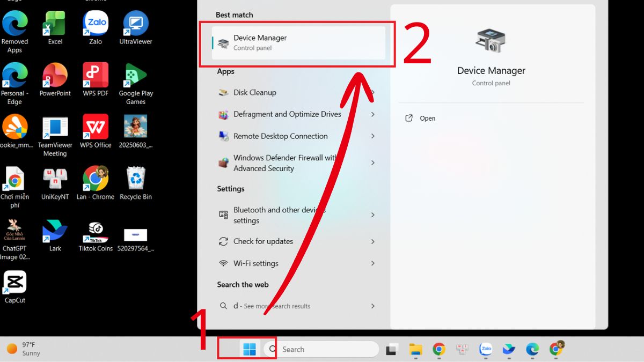The width and height of the screenshot is (644, 362).
Task: Open Device Manager best match result
Action: point(298,43)
